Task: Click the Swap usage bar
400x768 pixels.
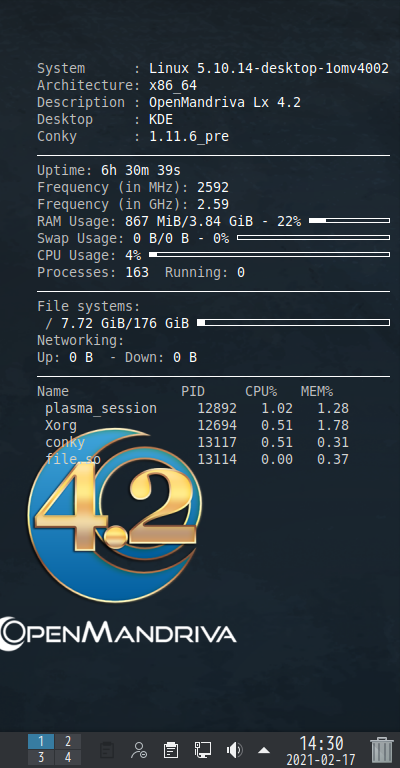Action: point(313,238)
